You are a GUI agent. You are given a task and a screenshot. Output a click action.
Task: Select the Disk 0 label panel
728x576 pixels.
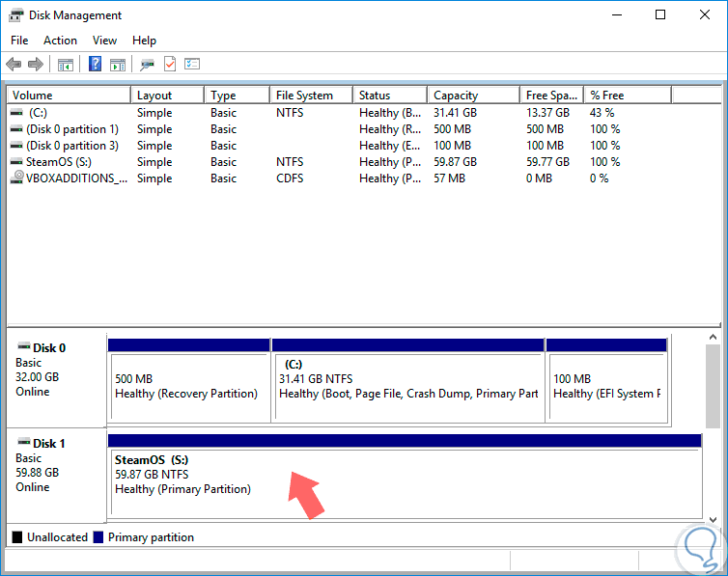[57, 380]
